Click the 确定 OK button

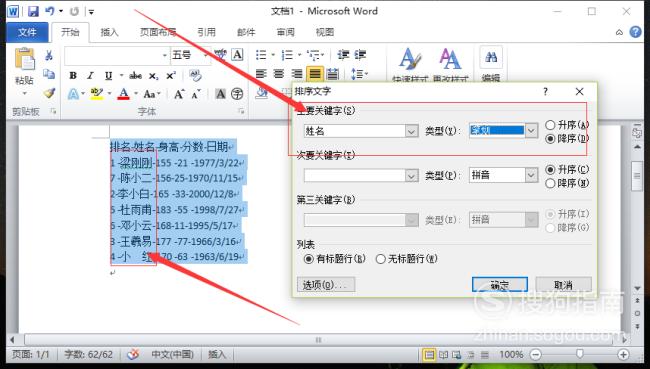(500, 285)
